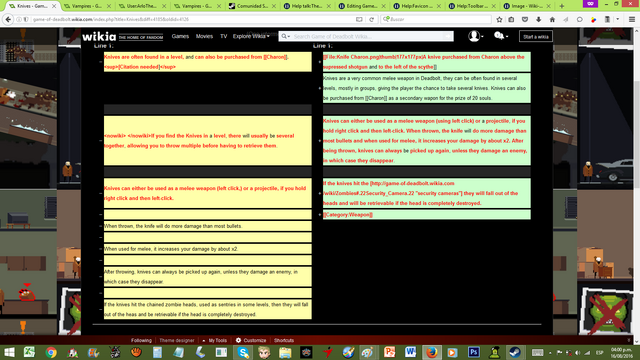Open the search scope dropdown arrow
Viewport: 640px width, 360px height.
coord(285,36)
